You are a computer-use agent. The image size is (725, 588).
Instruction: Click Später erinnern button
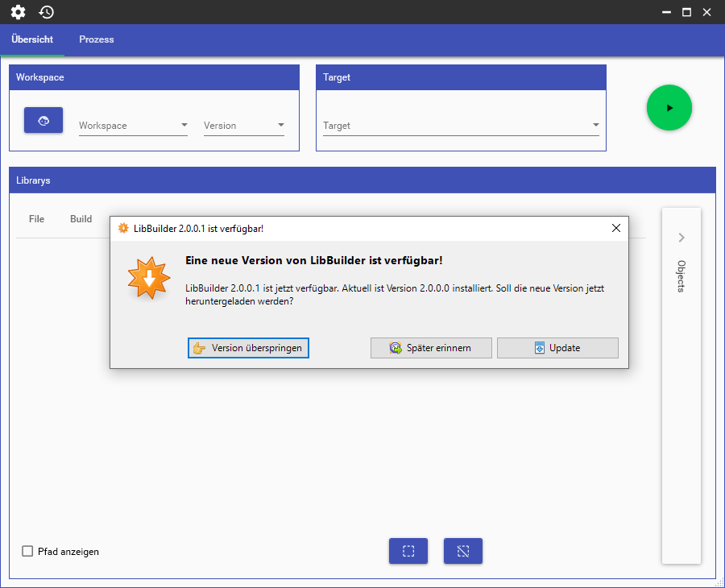(431, 348)
